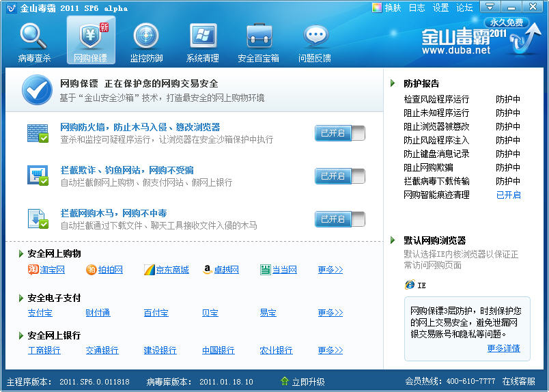This screenshot has height=392, width=549.
Task: Toggle the 网购防火墙 已开启 switch
Action: (x=340, y=133)
